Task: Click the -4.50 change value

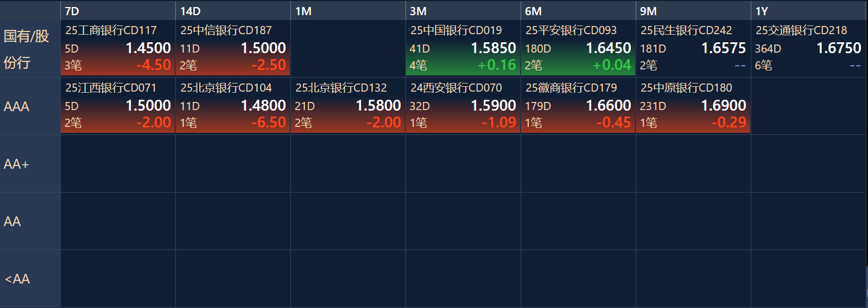Action: pyautogui.click(x=154, y=65)
